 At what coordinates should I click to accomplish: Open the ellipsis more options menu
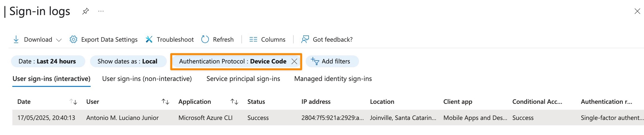click(101, 11)
